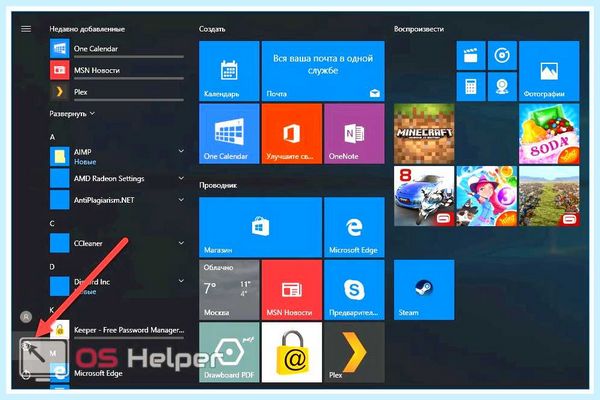The width and height of the screenshot is (600, 400).
Task: Open the Keeper padlock tile
Action: pyautogui.click(x=292, y=352)
